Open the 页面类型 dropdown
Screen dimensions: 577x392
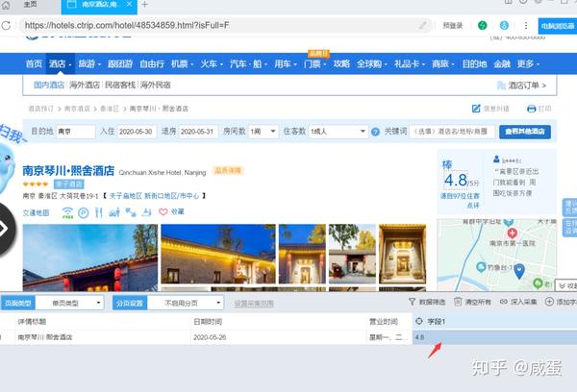pyautogui.click(x=70, y=303)
